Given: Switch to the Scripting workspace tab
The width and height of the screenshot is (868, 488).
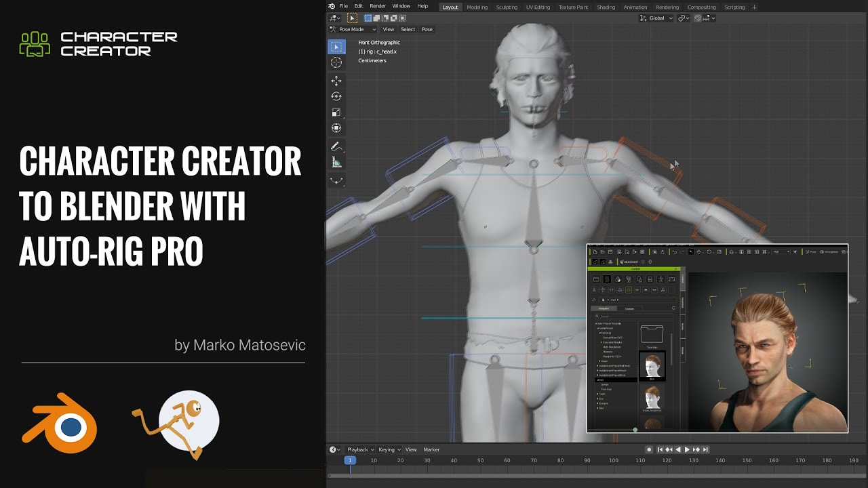Looking at the screenshot, I should [734, 7].
